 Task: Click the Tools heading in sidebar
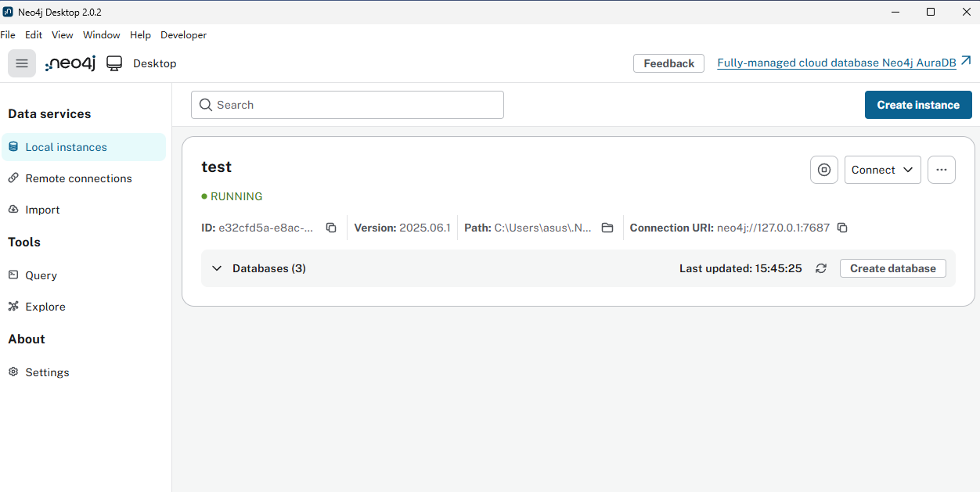click(x=24, y=242)
